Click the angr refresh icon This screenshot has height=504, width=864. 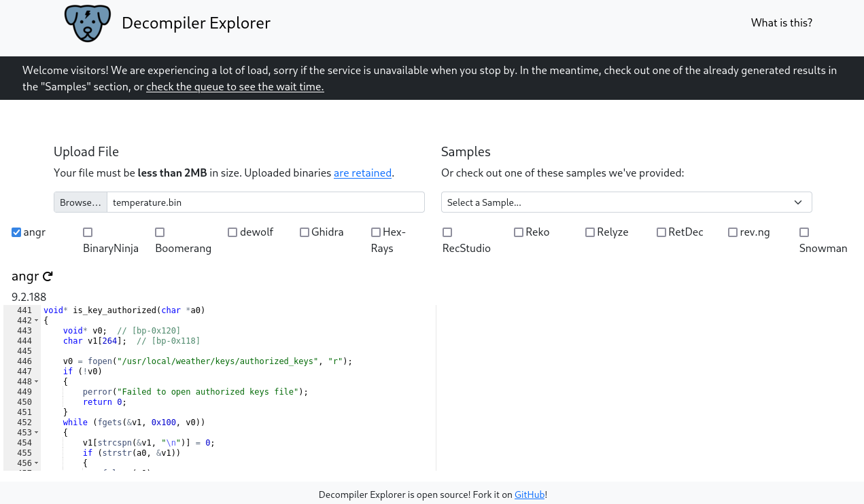coord(48,276)
